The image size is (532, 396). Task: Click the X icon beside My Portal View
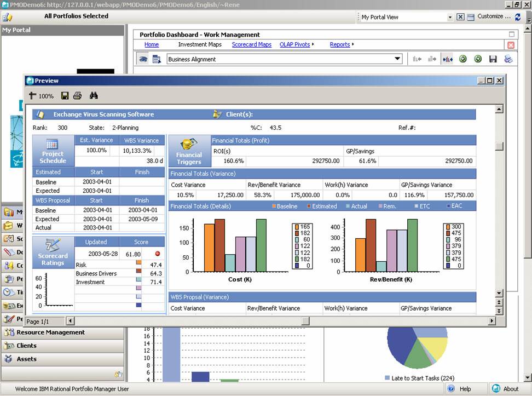(460, 16)
